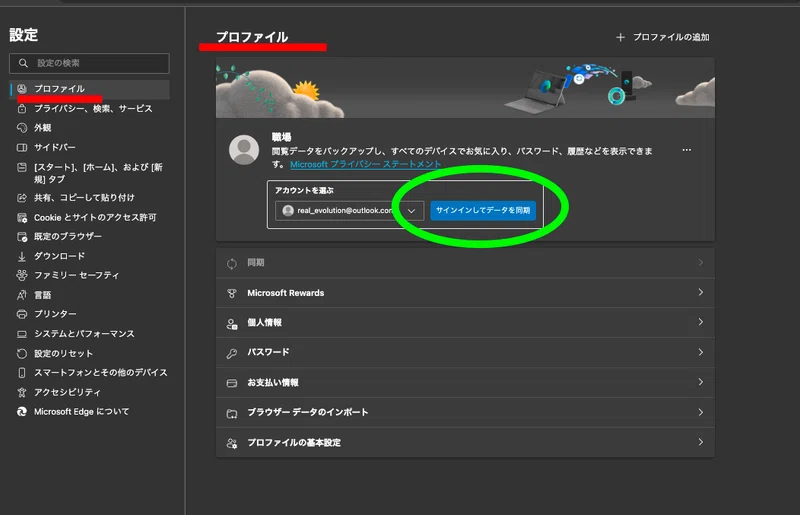Click the 設定のリセット reset icon

point(22,353)
